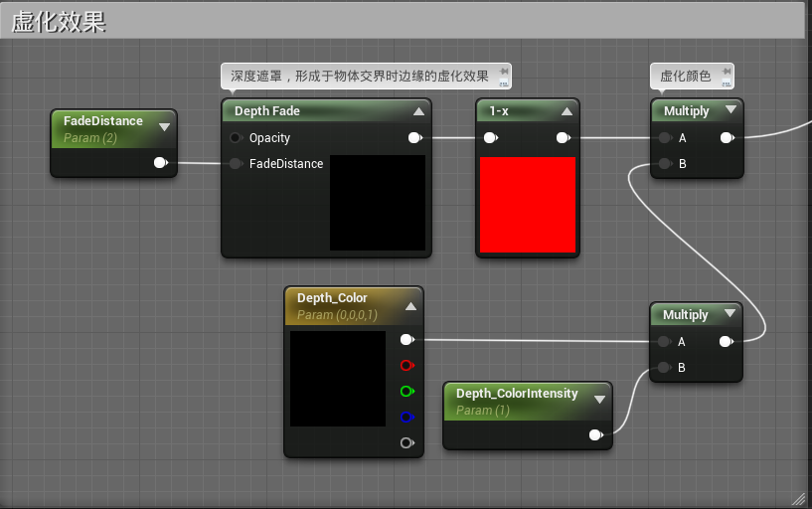
Task: Click the 深度遮罩 comment text
Action: pos(360,77)
